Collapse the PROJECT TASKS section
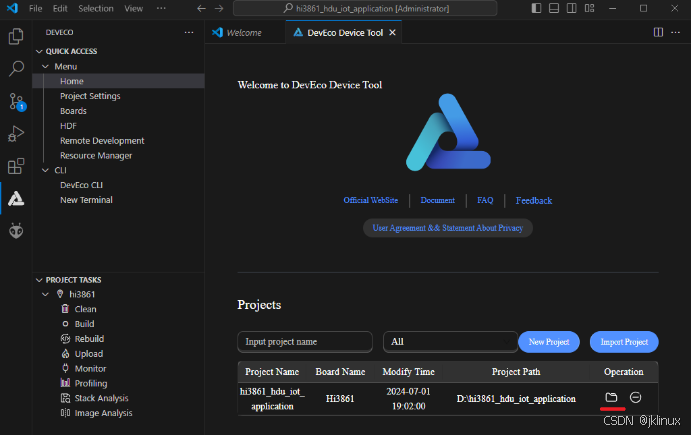692x435 pixels. click(x=39, y=280)
